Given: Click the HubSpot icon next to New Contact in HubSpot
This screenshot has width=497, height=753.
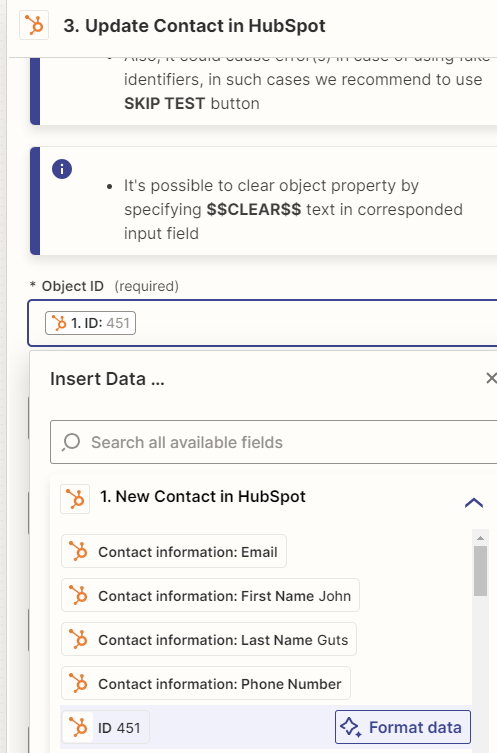Looking at the screenshot, I should [x=75, y=498].
